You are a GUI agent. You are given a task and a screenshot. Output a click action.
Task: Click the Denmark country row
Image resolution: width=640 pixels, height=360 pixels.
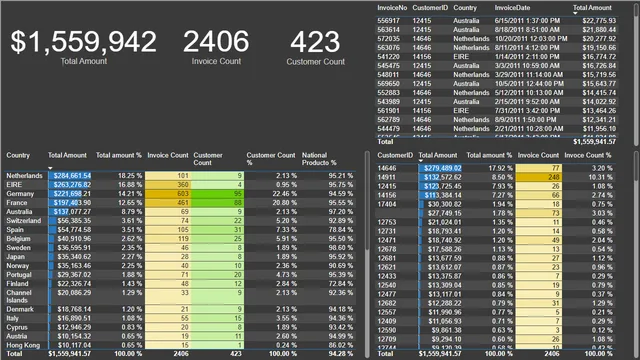pos(180,309)
